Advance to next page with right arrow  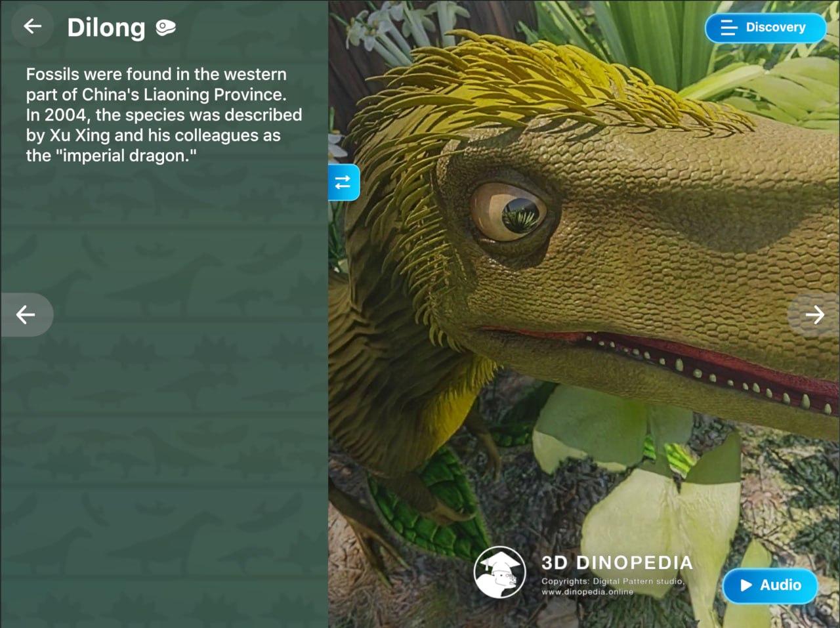[814, 315]
